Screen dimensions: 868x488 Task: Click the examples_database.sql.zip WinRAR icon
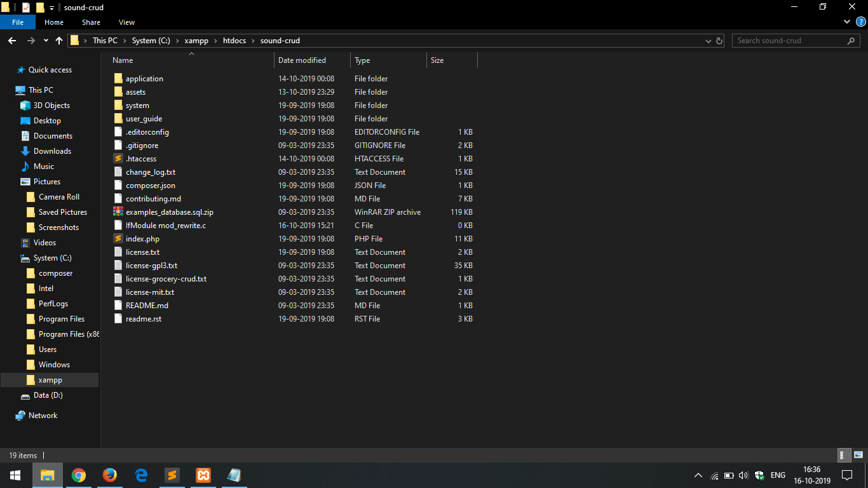pos(118,212)
